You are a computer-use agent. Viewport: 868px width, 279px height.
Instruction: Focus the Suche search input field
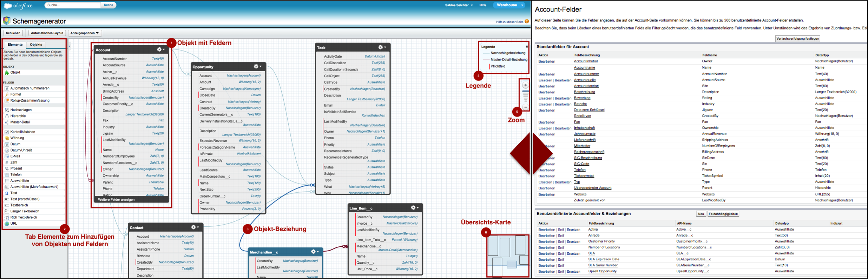click(73, 5)
